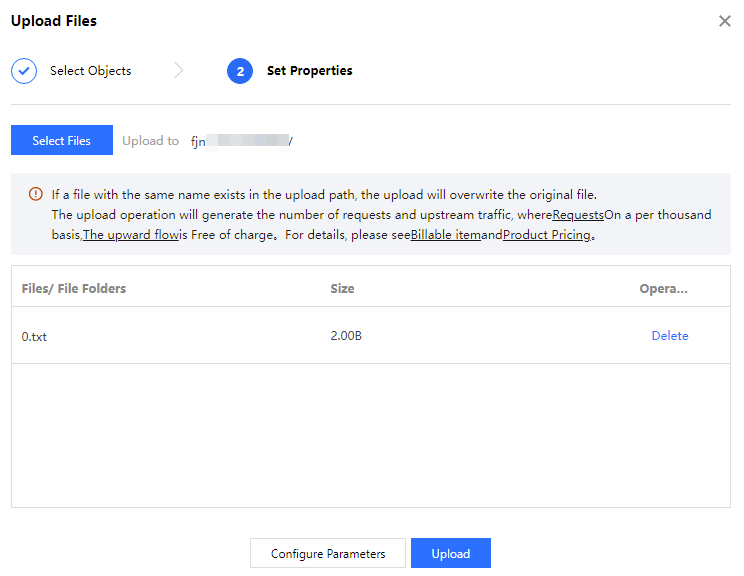Delete the 0.txt file entry
The image size is (744, 576).
click(x=670, y=336)
